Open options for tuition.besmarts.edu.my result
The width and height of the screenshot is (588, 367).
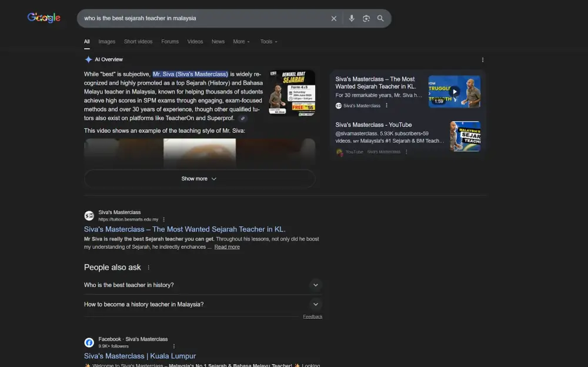point(164,219)
